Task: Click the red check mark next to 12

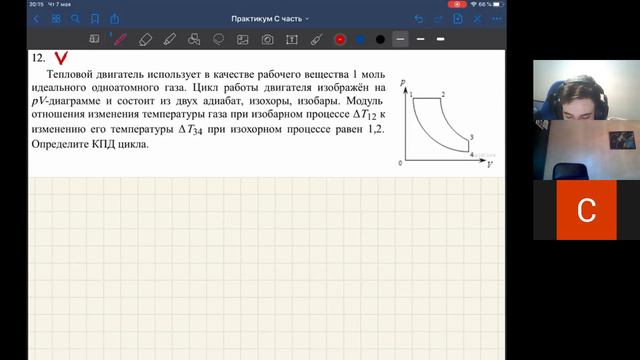Action: [61, 58]
